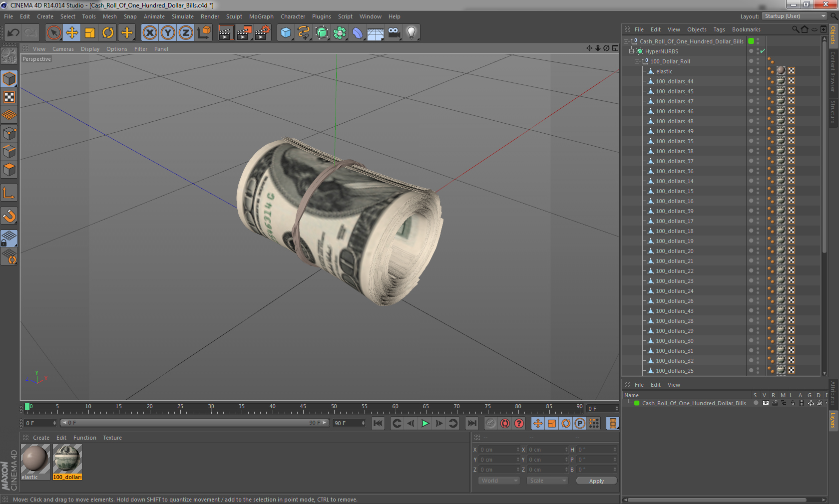Activate the Rotate tool
The height and width of the screenshot is (504, 839).
(x=108, y=33)
